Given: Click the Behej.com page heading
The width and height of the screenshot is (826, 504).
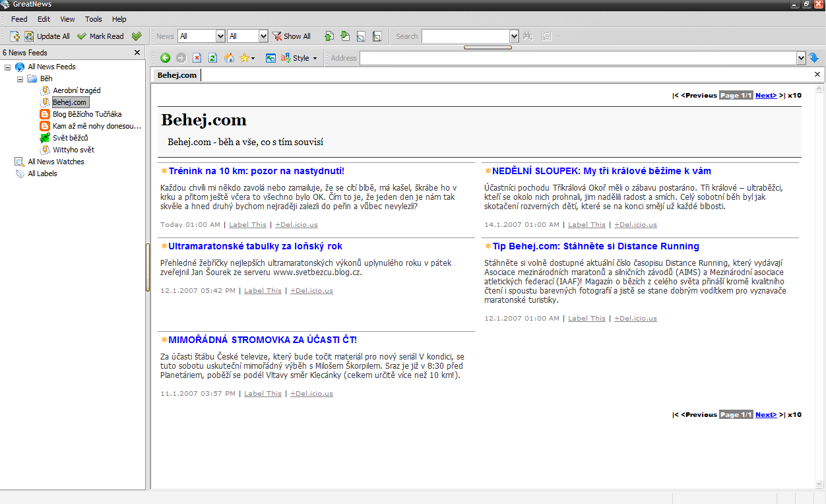Looking at the screenshot, I should 204,120.
